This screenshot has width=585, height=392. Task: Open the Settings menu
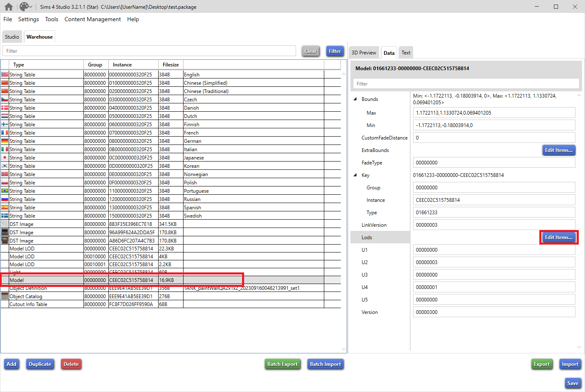tap(29, 19)
